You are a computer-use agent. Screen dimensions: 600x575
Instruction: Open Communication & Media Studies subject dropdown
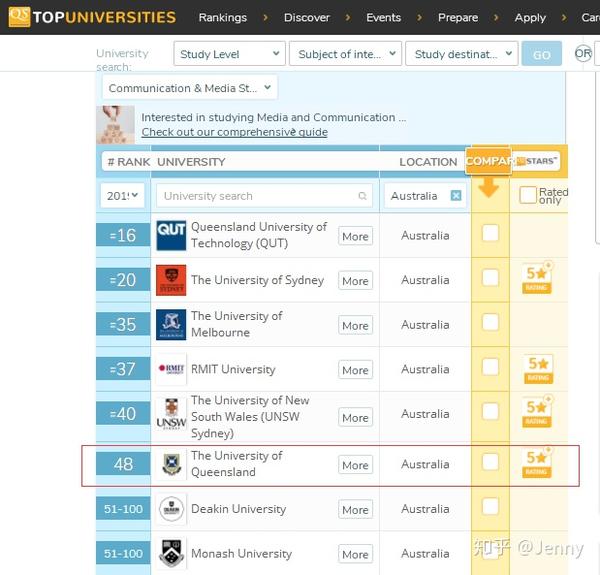pos(189,88)
